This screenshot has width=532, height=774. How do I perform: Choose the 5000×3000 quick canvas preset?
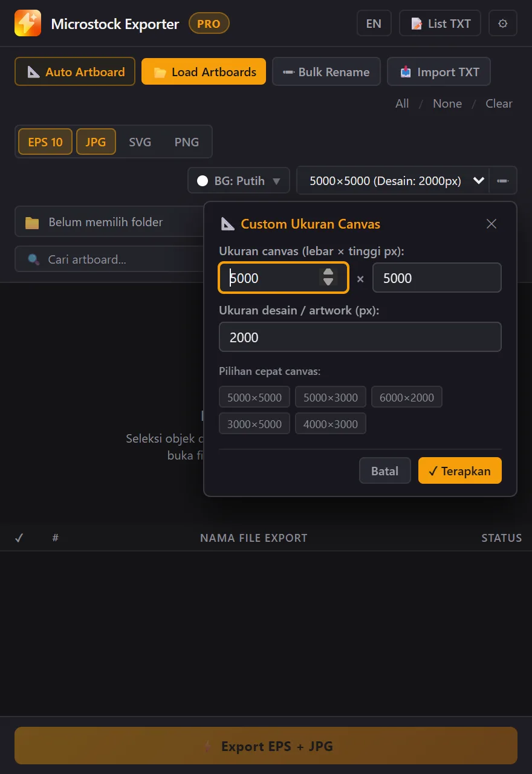click(x=331, y=397)
